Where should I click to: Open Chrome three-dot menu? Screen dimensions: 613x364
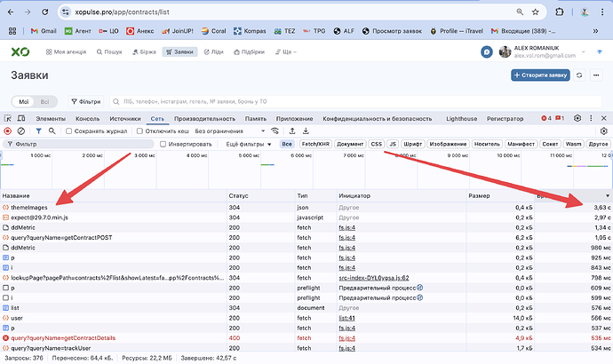(x=602, y=12)
